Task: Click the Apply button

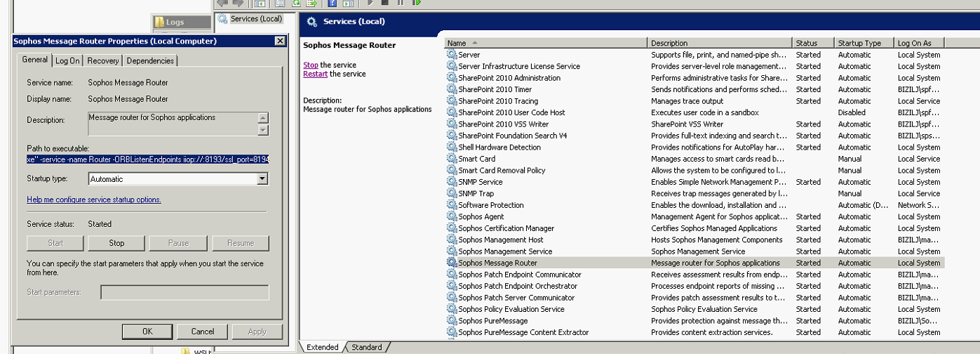Action: pyautogui.click(x=257, y=332)
